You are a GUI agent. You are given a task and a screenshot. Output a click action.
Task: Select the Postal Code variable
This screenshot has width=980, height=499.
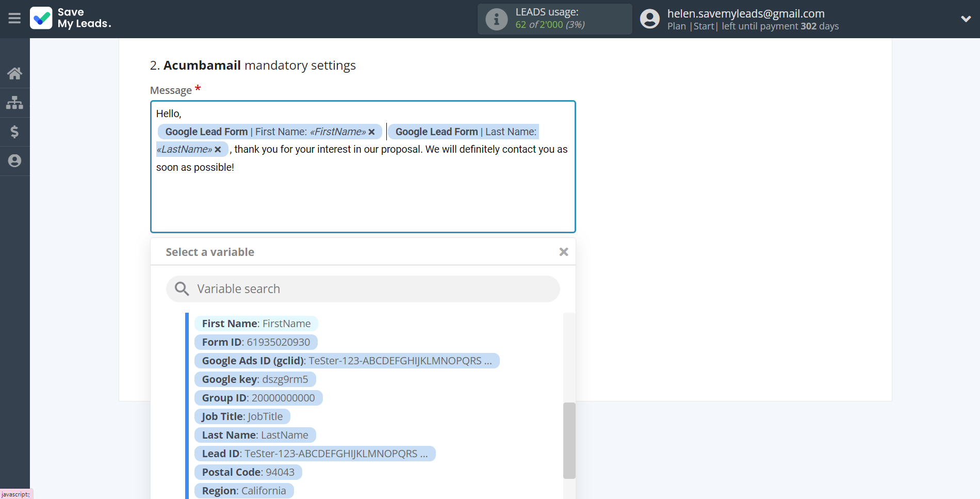click(x=248, y=472)
